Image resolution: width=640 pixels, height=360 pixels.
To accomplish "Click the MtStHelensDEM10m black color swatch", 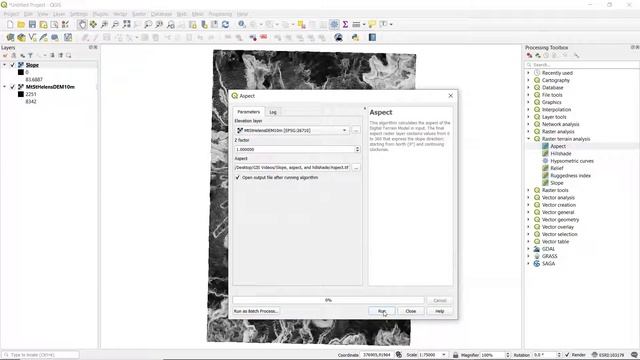I will point(21,94).
